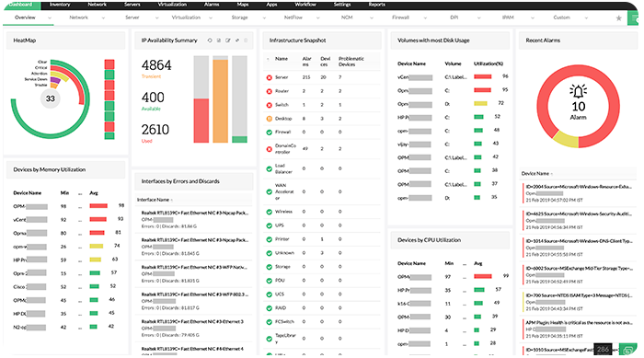This screenshot has height=358, width=644.
Task: Click the orange Transient bar in IP Availability chart
Action: (x=220, y=101)
